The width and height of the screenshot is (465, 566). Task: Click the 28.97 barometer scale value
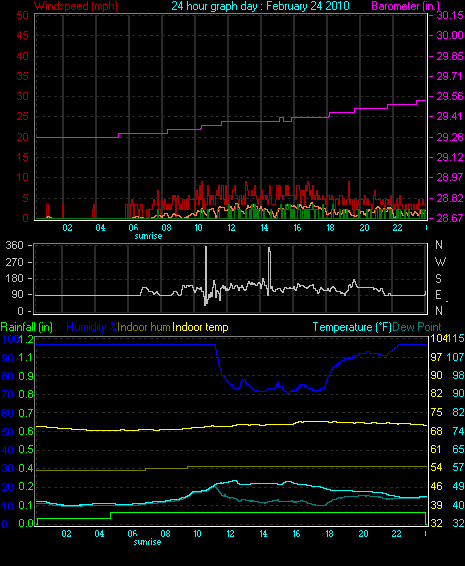pyautogui.click(x=450, y=177)
